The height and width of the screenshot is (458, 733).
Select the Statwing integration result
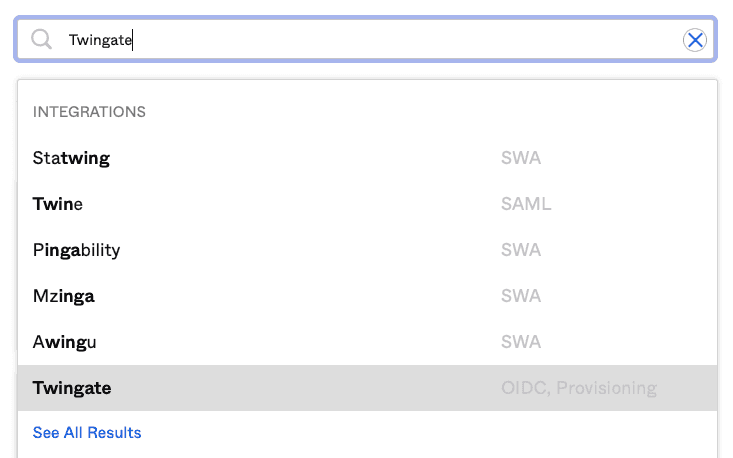click(x=71, y=158)
